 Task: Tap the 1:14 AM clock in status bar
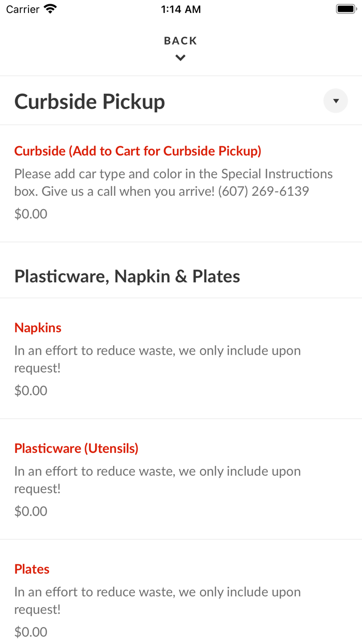point(180,9)
